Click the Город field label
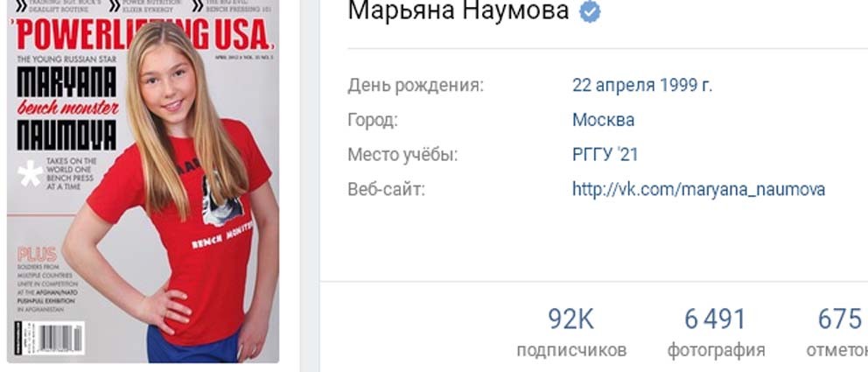The height and width of the screenshot is (372, 868). tap(373, 120)
